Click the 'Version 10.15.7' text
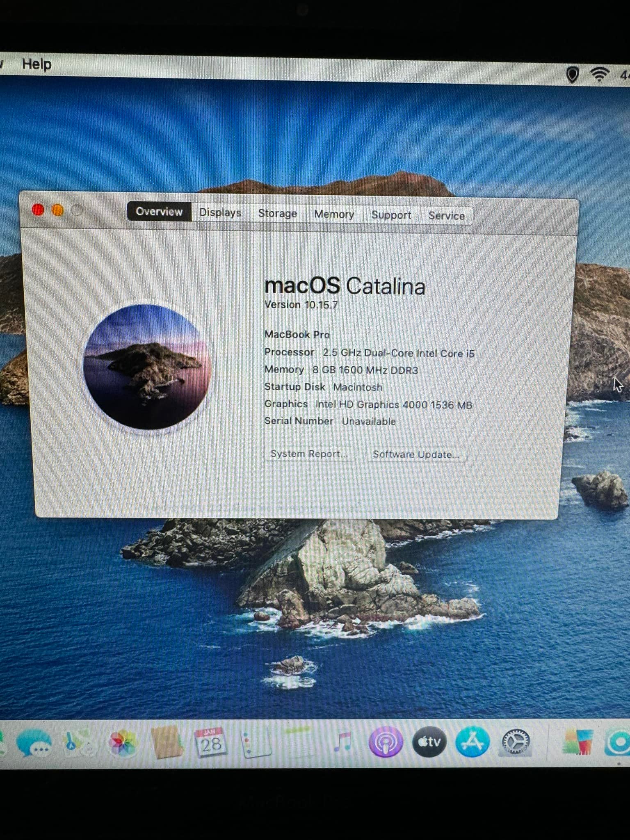Viewport: 630px width, 840px height. pos(301,305)
